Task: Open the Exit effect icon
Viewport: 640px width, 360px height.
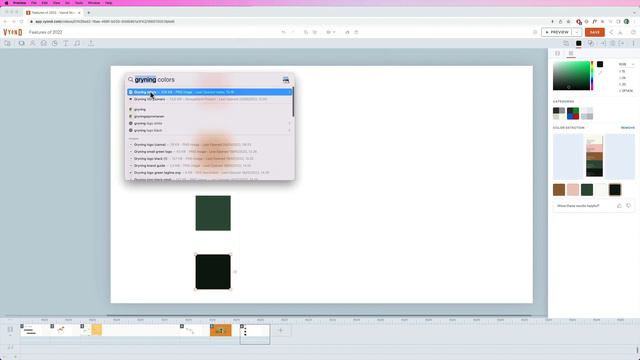Action: (621, 43)
